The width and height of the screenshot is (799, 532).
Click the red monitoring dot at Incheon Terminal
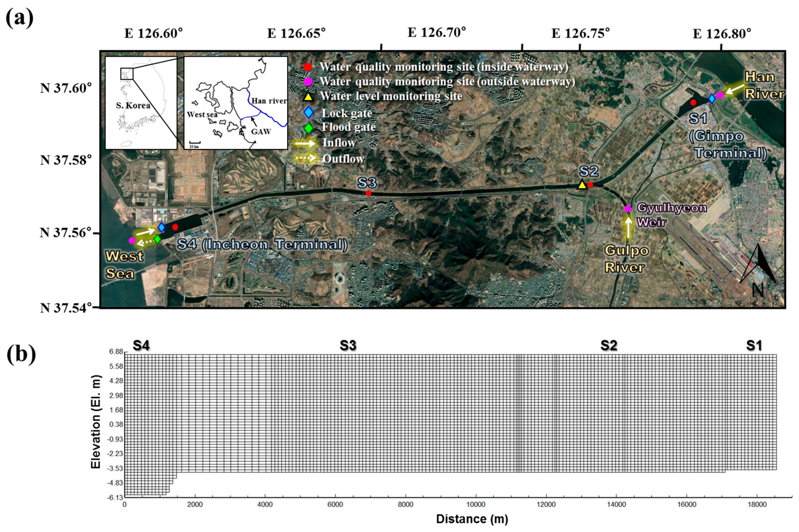(175, 227)
